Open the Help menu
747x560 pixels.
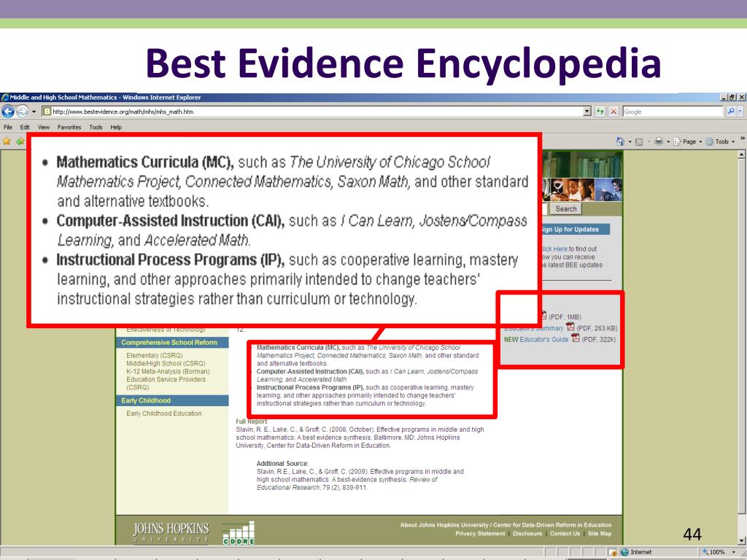point(116,127)
